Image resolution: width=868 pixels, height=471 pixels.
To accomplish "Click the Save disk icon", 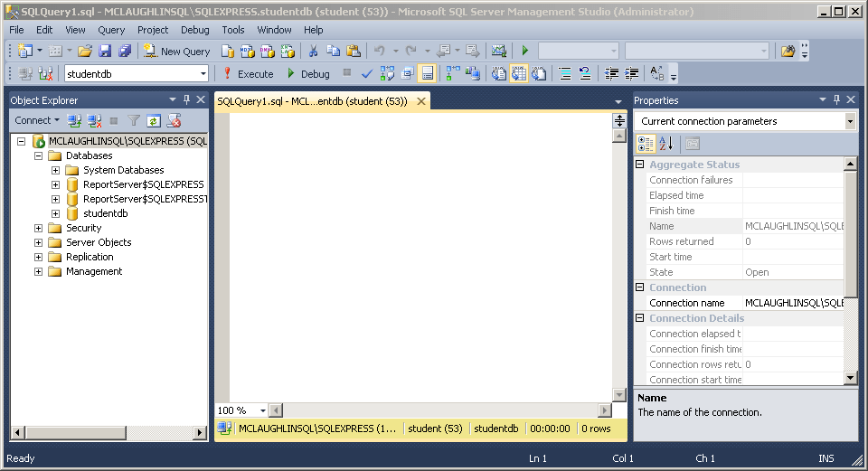I will 105,51.
